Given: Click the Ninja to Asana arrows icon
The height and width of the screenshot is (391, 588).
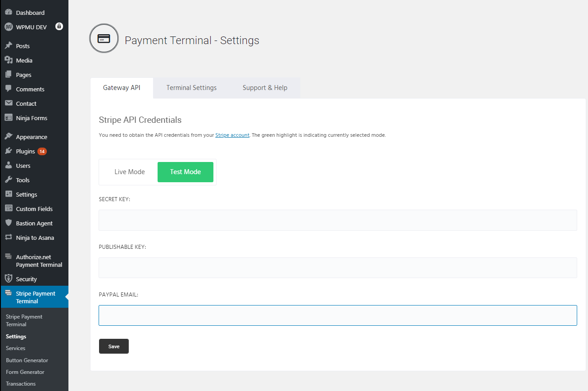Looking at the screenshot, I should tap(8, 238).
